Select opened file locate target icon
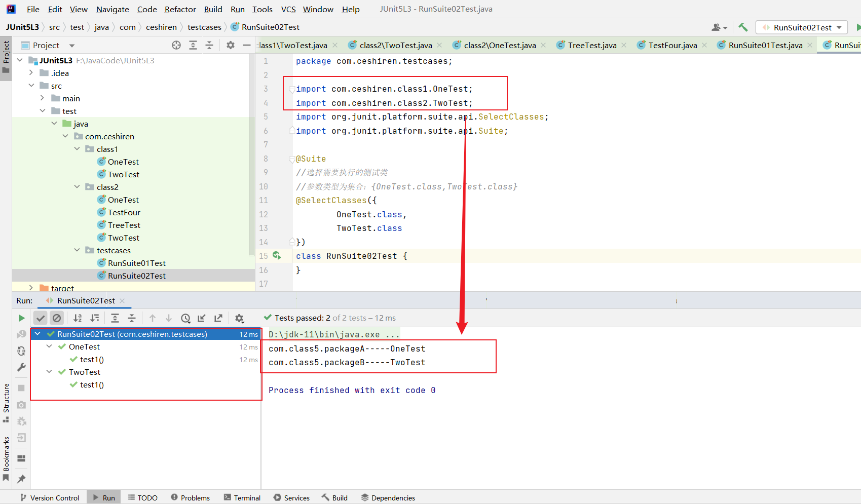 [x=176, y=45]
